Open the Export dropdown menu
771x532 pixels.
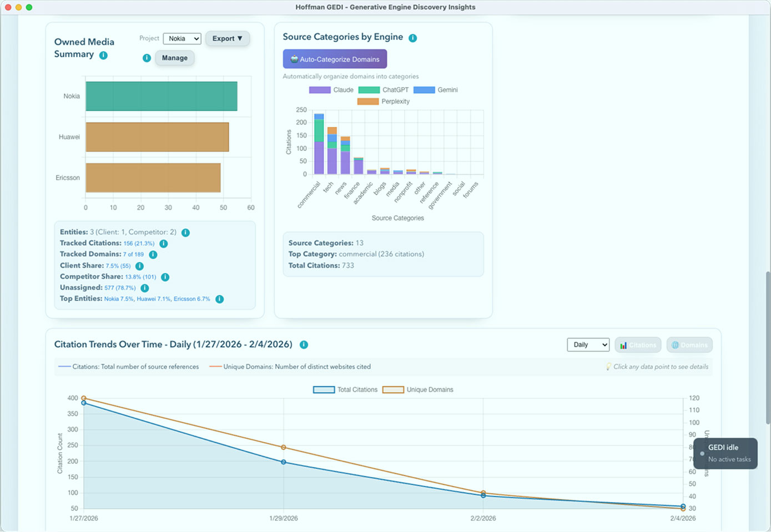227,38
